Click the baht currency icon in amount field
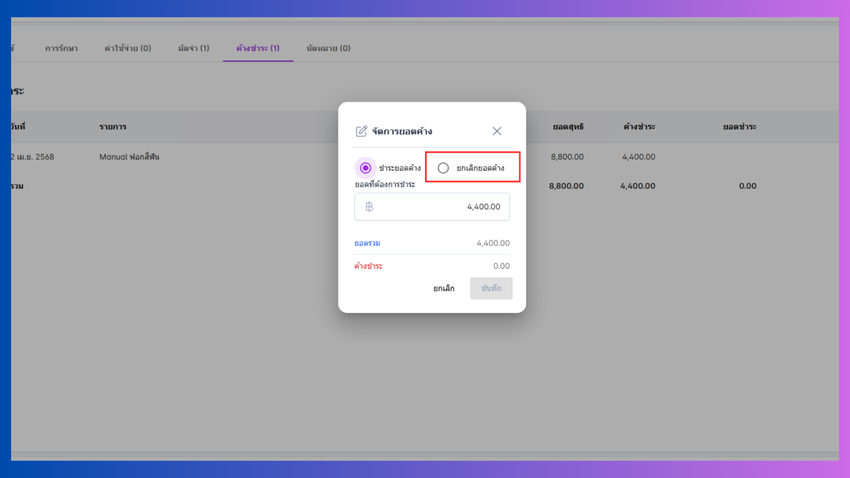The height and width of the screenshot is (478, 850). [369, 206]
